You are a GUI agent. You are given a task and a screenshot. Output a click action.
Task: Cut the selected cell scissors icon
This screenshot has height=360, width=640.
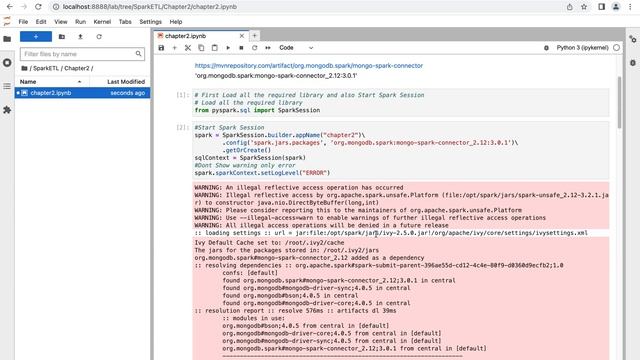coord(188,48)
